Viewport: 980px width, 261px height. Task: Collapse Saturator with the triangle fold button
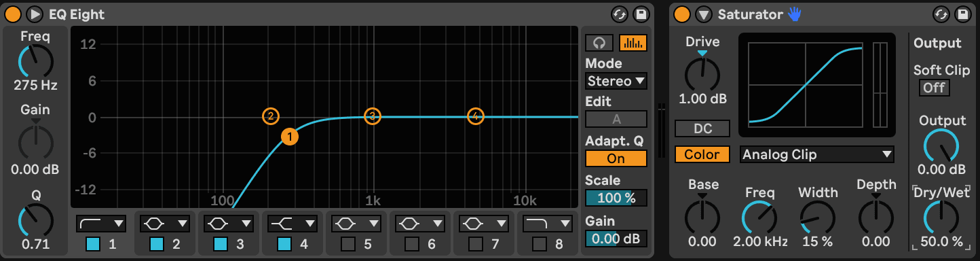(x=704, y=14)
